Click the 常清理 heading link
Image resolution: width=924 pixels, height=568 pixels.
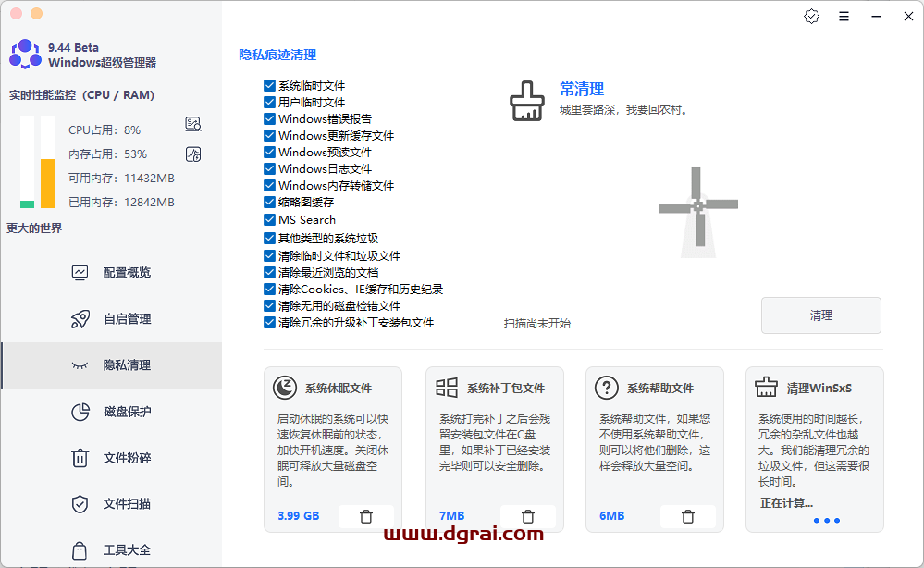[582, 89]
